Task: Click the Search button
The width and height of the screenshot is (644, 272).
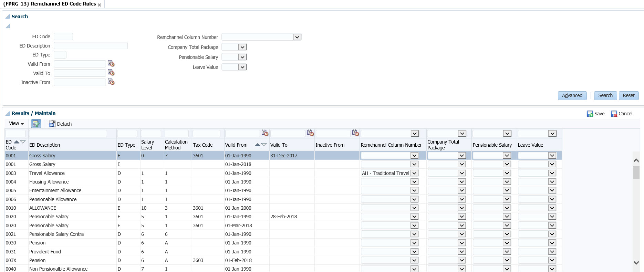Action: tap(605, 96)
